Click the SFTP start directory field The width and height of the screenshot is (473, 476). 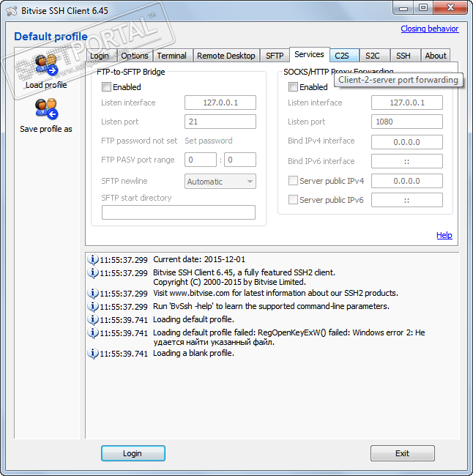[x=179, y=212]
